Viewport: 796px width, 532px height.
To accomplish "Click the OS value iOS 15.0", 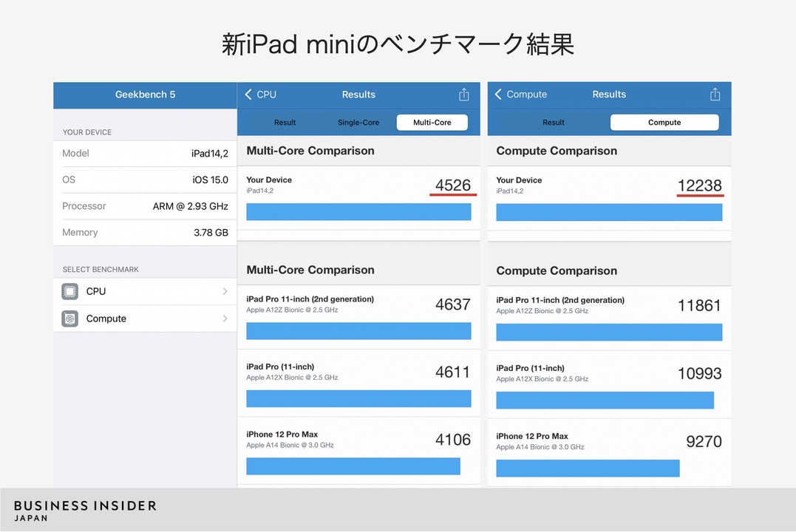I will click(210, 180).
